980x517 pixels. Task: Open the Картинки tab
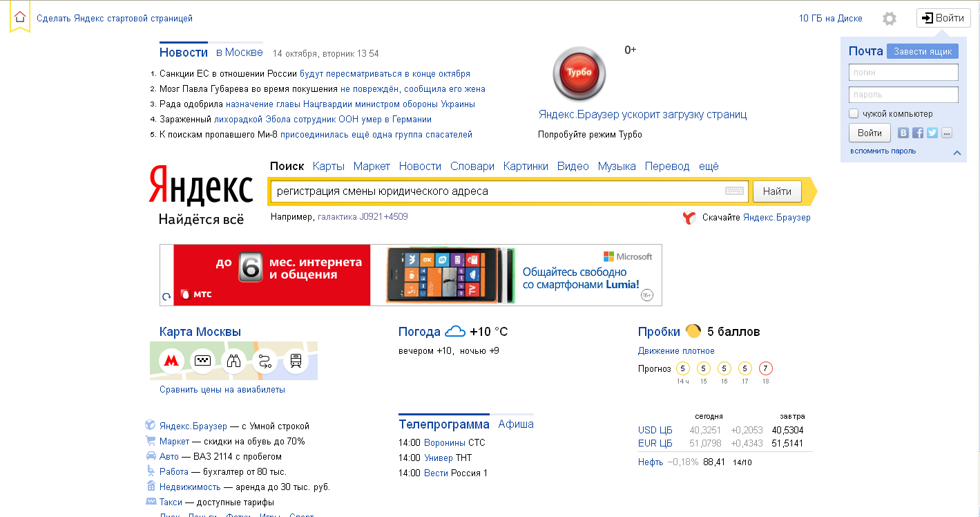pyautogui.click(x=526, y=166)
